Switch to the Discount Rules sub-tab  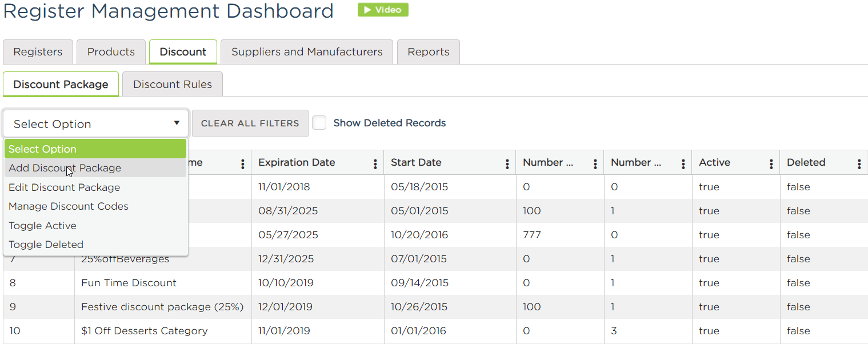point(173,84)
